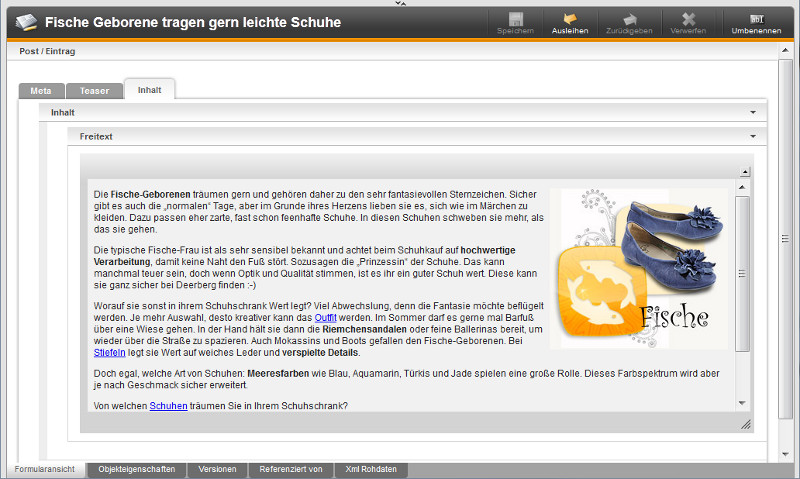Open the Objekteigenschaften bottom tab
The image size is (800, 479).
137,469
